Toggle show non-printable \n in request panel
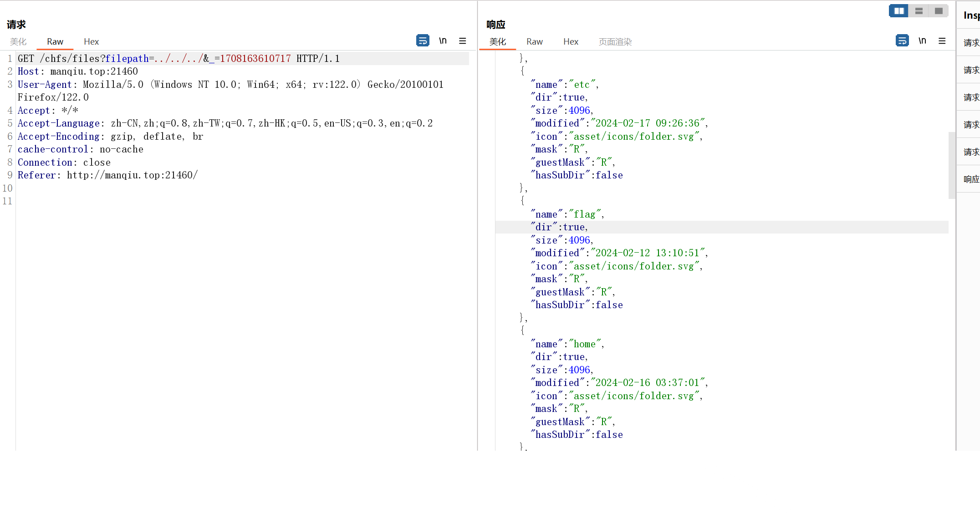Screen dimensions: 980x513 (x=443, y=41)
